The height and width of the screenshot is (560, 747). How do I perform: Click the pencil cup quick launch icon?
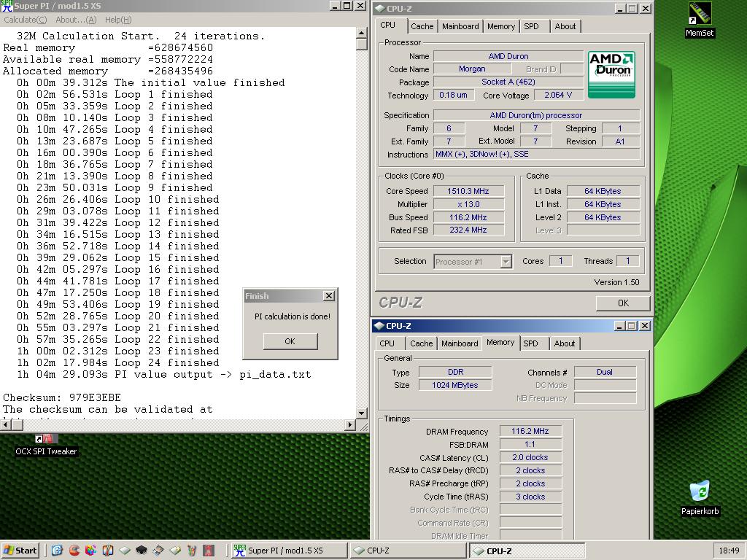pos(192,551)
